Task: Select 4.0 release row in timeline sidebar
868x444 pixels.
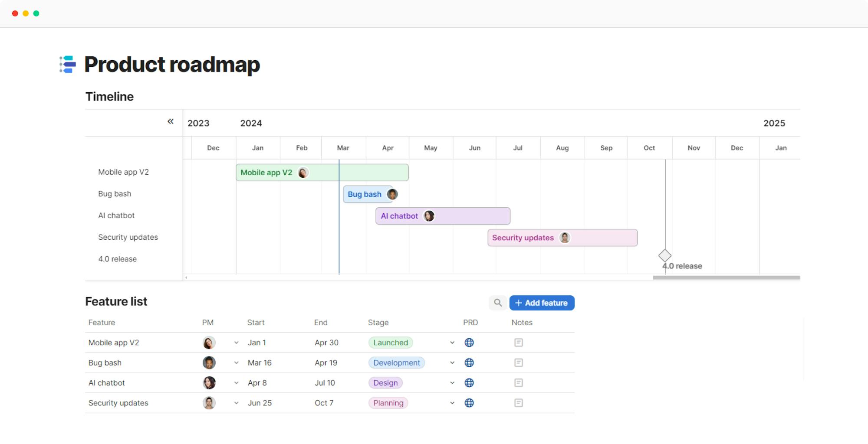Action: pos(117,259)
